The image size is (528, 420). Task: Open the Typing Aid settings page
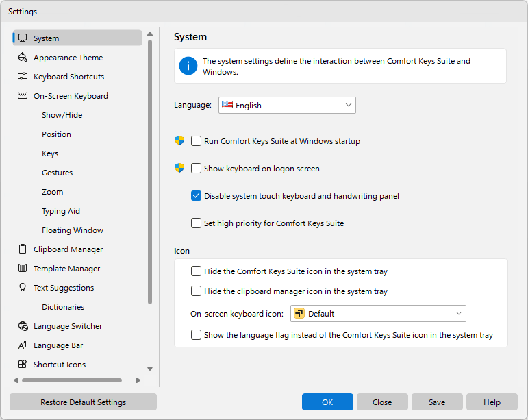pos(61,211)
